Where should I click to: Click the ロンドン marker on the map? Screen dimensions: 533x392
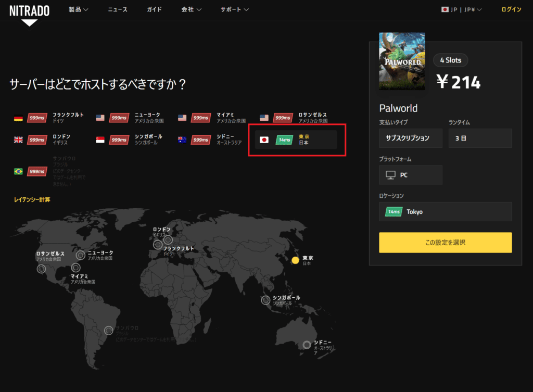(x=157, y=245)
